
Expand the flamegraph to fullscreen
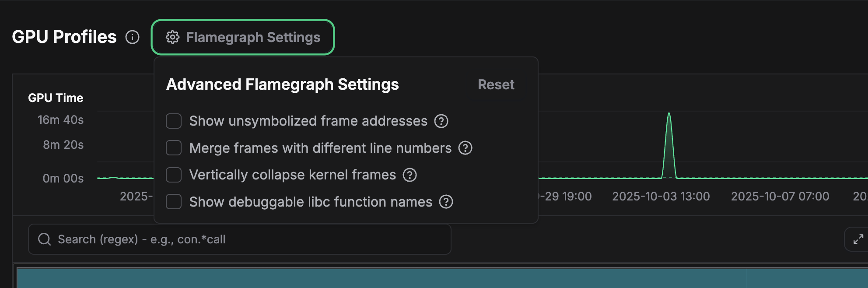tap(858, 239)
